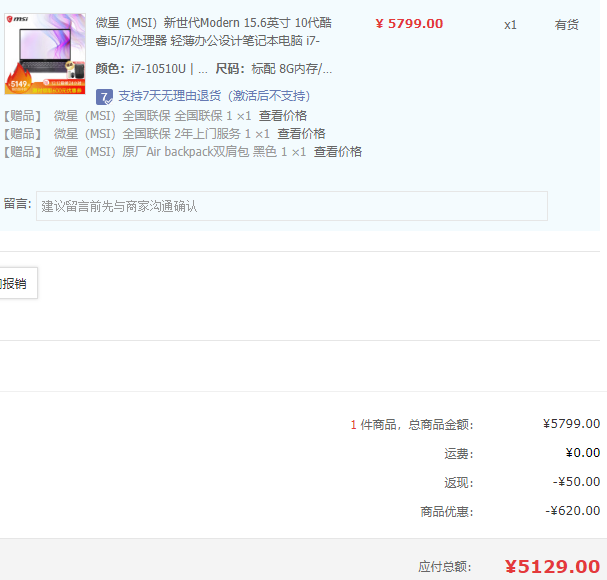Screen dimensions: 607x580
Task: Select the 颜色 i7-10510U spec text
Action: point(151,69)
